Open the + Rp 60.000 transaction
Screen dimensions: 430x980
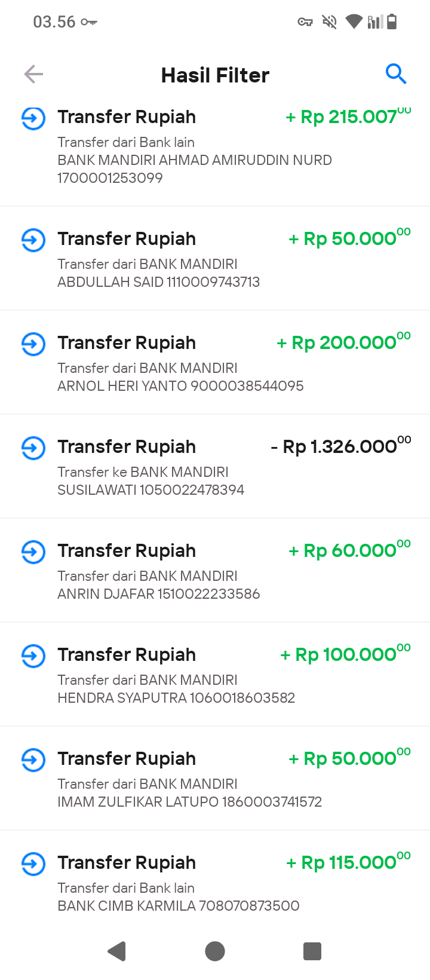(x=349, y=550)
